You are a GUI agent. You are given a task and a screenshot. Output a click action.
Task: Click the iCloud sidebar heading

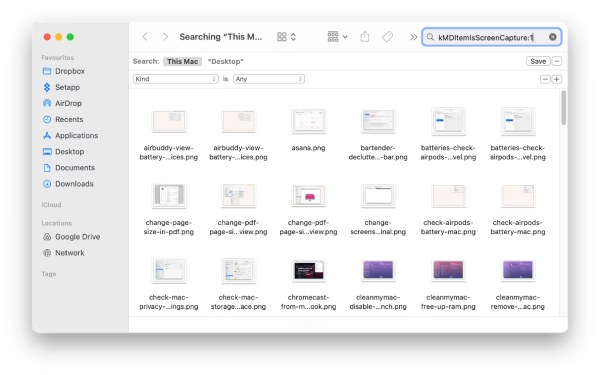pos(51,205)
